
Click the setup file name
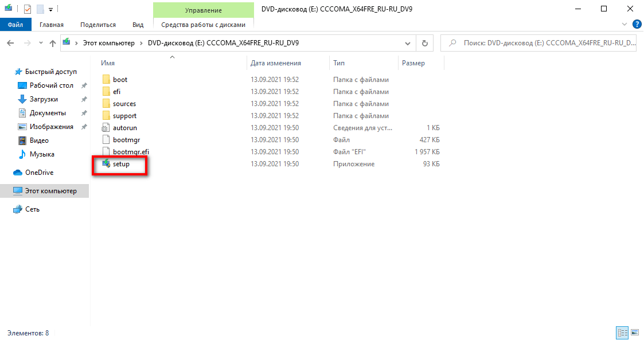tap(121, 164)
